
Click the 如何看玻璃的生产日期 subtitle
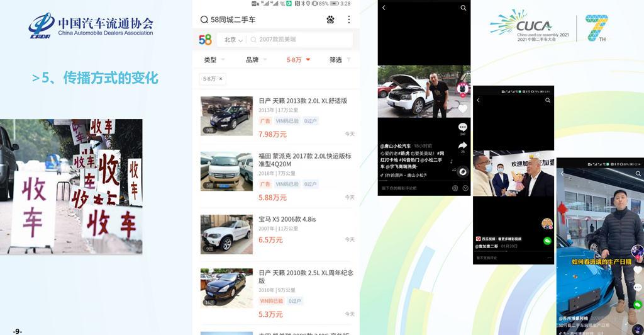(602, 261)
